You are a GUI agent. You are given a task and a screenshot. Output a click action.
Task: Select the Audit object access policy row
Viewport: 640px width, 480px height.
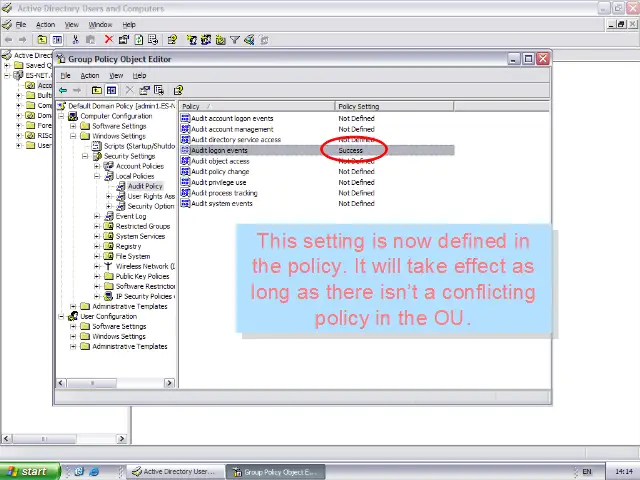click(317, 161)
